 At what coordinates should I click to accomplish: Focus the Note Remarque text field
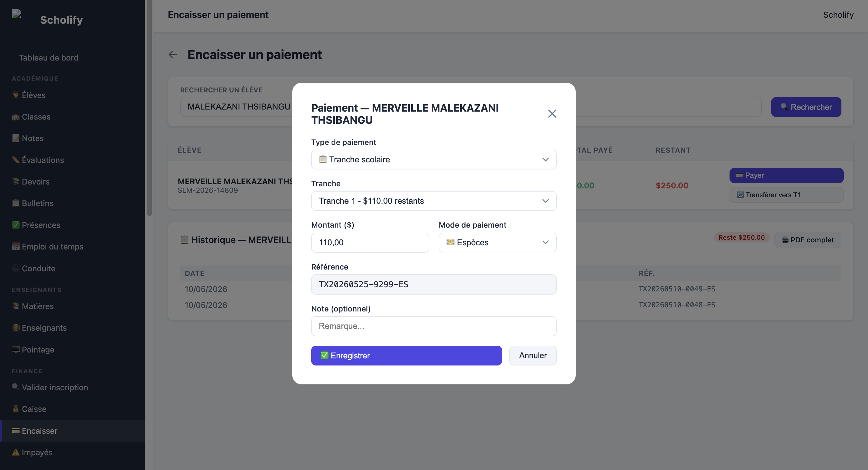434,326
